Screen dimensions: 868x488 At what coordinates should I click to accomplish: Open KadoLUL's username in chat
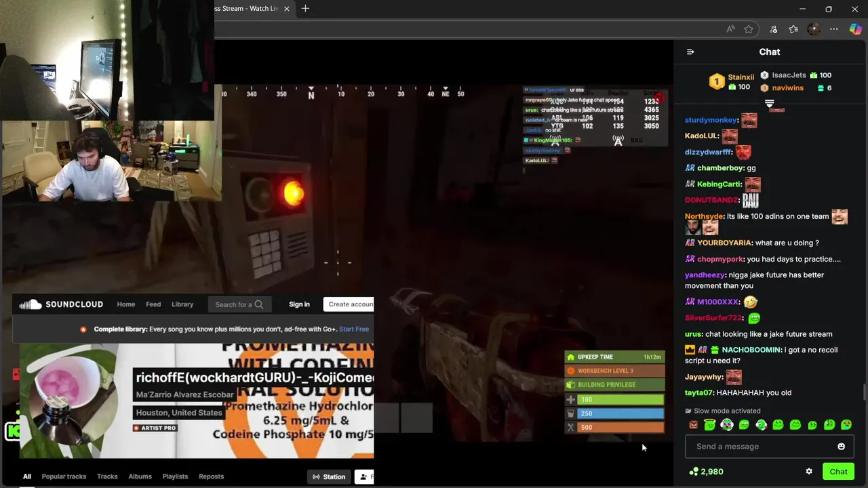pos(702,136)
